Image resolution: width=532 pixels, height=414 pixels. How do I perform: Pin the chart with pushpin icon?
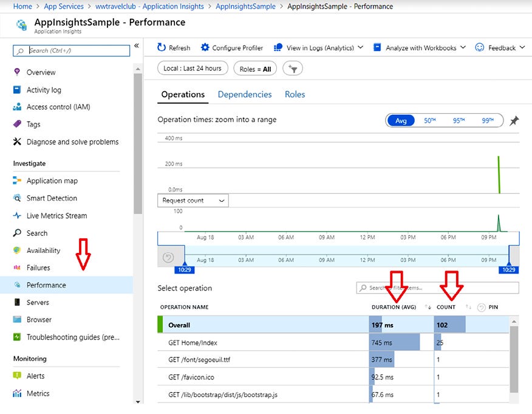514,120
